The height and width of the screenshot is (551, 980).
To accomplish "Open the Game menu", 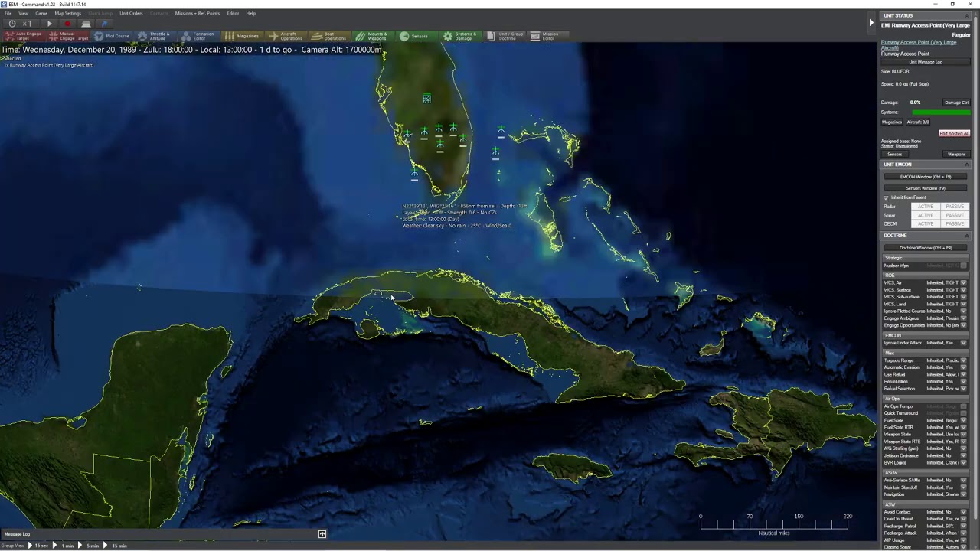I will tap(41, 13).
